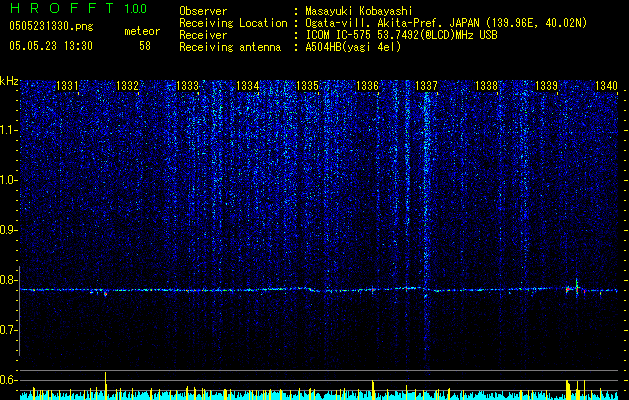Click the Receiving antenna field label
The image size is (629, 400).
coord(230,47)
